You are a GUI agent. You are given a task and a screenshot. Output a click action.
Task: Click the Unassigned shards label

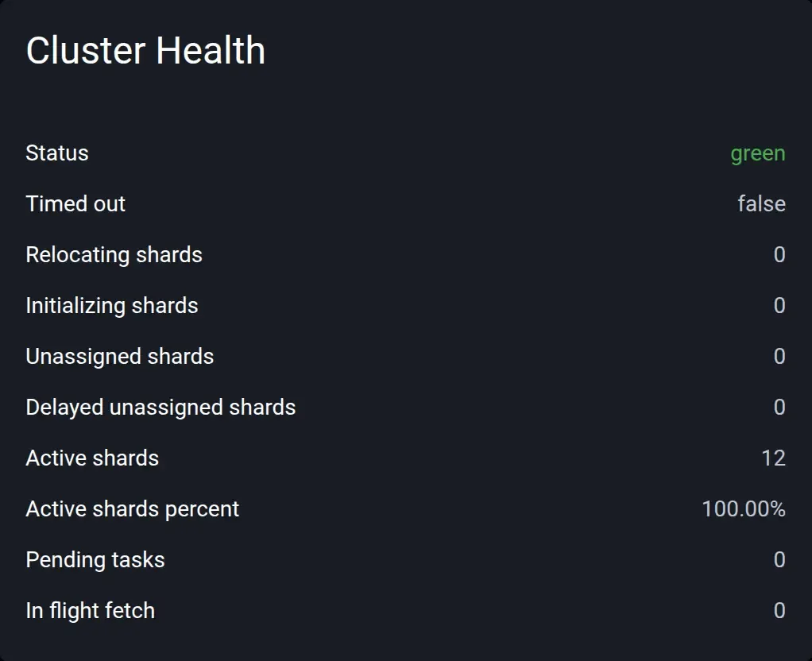pos(120,357)
